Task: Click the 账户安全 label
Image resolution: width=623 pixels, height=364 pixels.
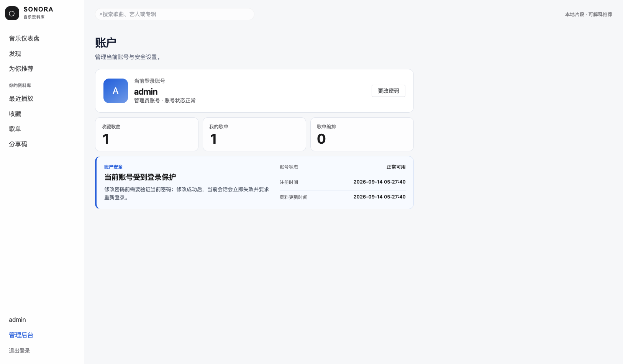Action: 113,167
